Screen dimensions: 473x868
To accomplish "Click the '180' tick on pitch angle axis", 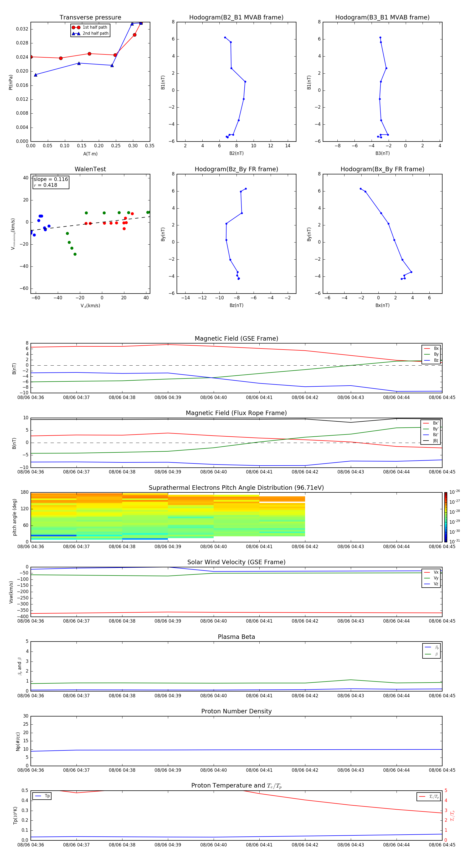I will (25, 492).
